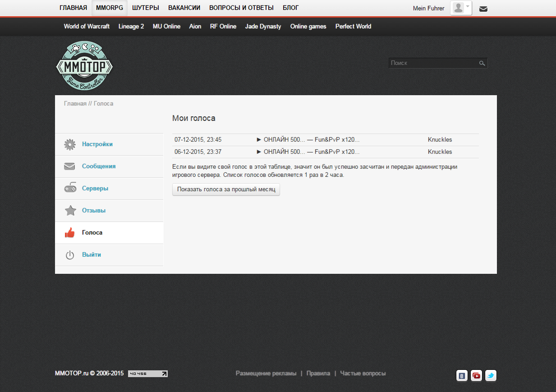Click the gamepad icon next to Серверы
Image resolution: width=556 pixels, height=392 pixels.
point(70,189)
